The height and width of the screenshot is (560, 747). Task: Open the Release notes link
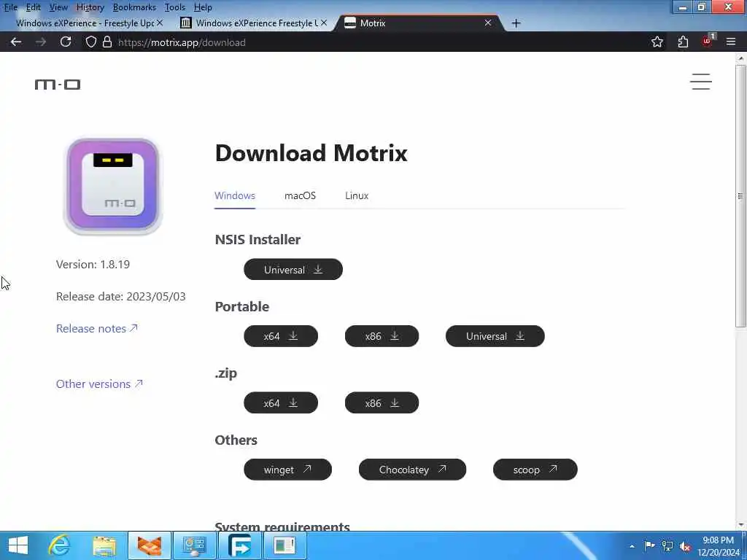97,329
